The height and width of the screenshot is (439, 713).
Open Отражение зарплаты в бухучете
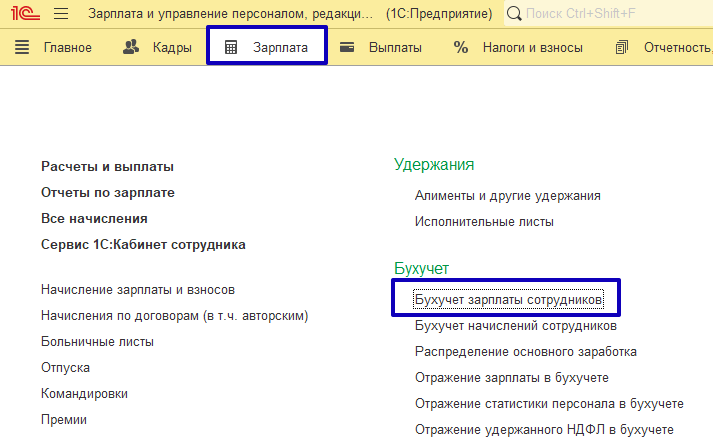[511, 378]
